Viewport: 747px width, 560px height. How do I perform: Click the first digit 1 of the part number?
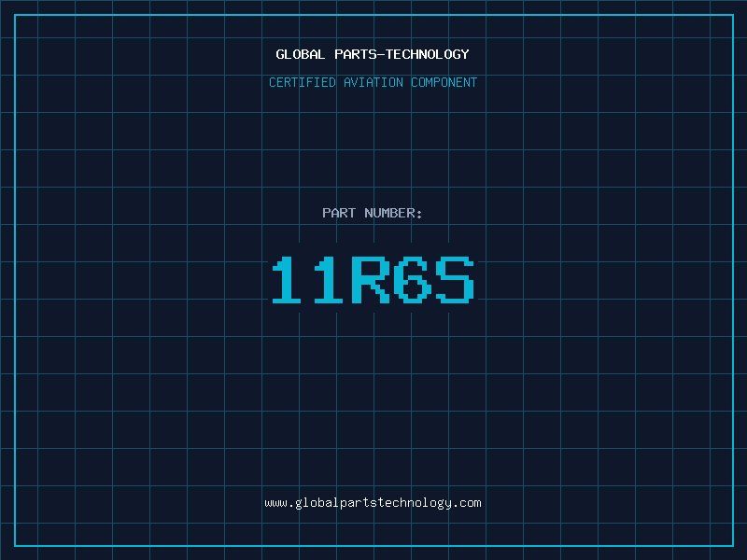289,280
